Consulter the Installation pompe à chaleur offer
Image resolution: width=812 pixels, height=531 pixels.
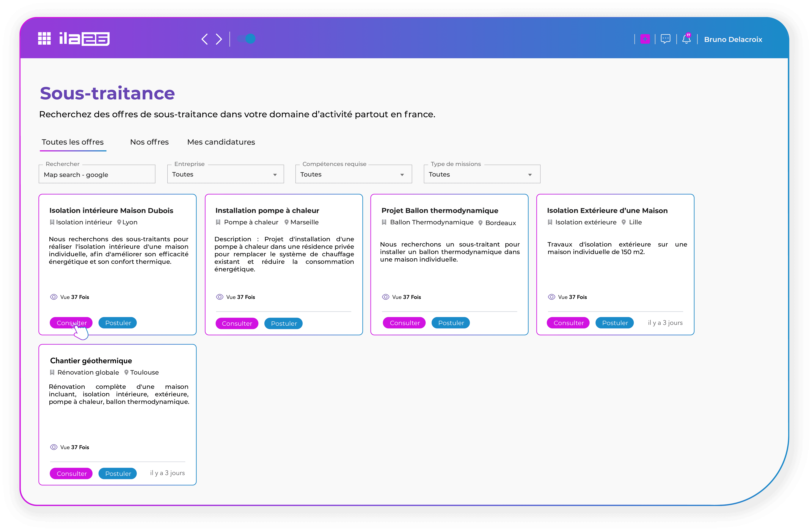pyautogui.click(x=237, y=323)
